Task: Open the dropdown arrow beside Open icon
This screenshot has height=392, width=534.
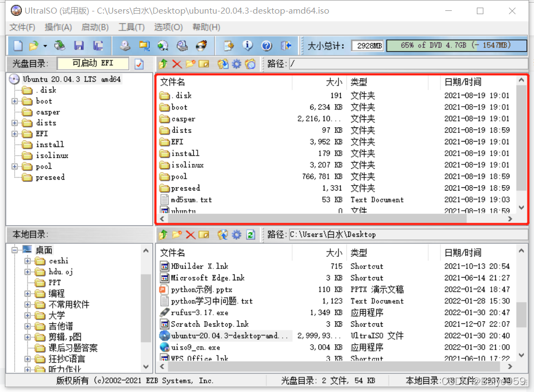Action: [x=45, y=46]
